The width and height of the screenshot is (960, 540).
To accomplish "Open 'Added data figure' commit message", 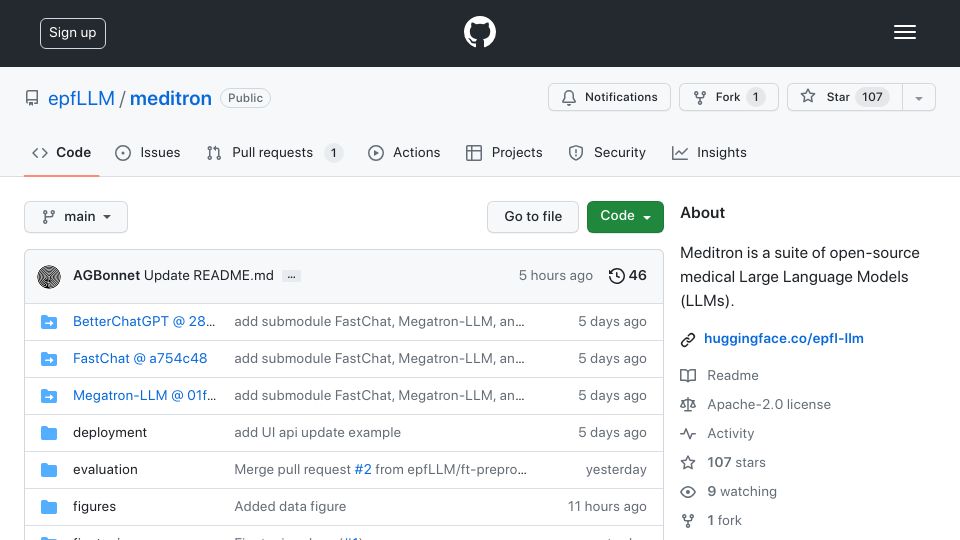I will [x=290, y=506].
